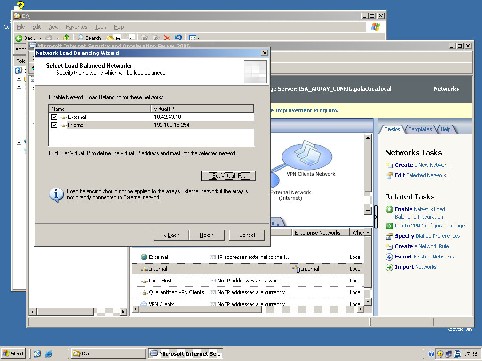Click the blue info balloon icon in wizard
Viewport: 482px width, 361px height.
coord(56,195)
